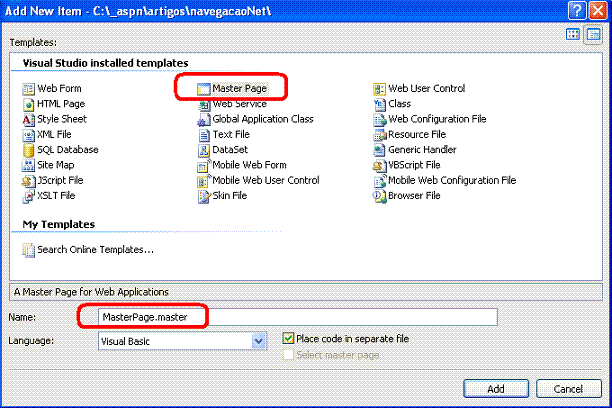612x408 pixels.
Task: Click the Add button
Action: pyautogui.click(x=496, y=389)
